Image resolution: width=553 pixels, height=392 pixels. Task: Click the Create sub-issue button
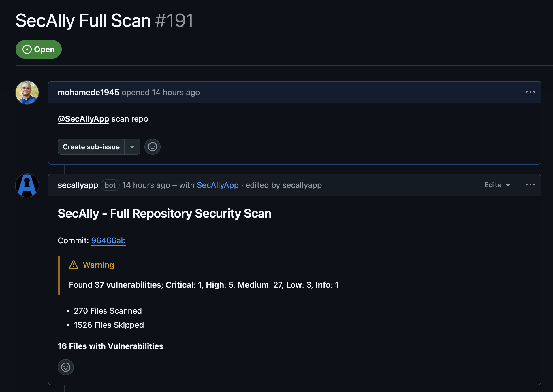[x=91, y=147]
